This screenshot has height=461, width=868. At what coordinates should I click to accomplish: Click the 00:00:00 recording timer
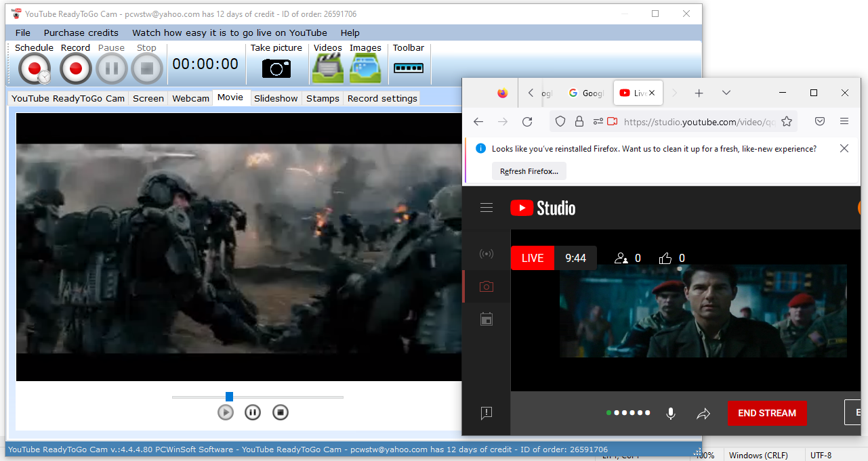click(205, 64)
